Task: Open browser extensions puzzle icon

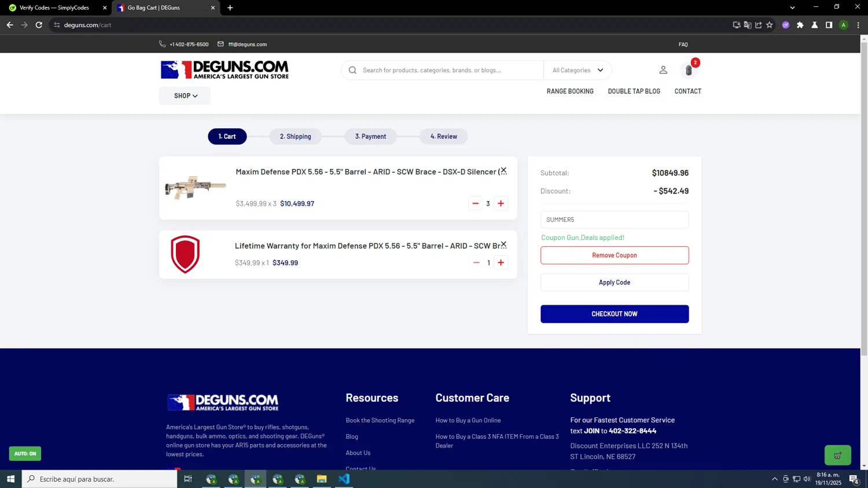Action: (800, 25)
